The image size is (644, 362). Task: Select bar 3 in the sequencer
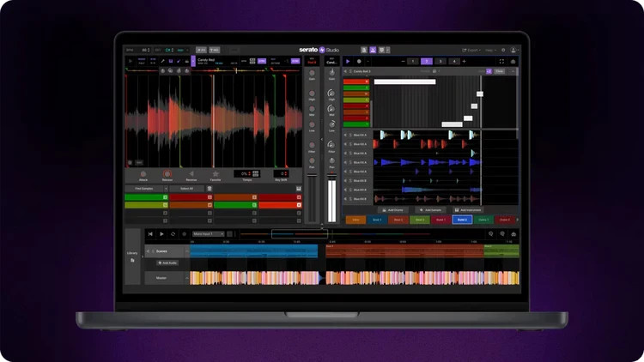(x=440, y=61)
